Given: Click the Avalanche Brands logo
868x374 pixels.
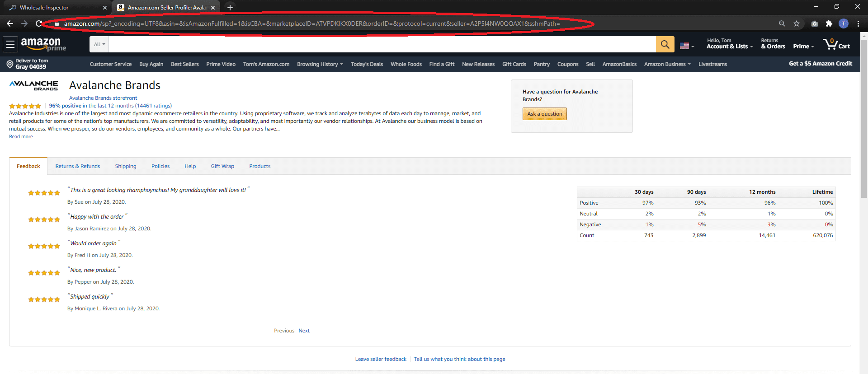Looking at the screenshot, I should point(34,85).
